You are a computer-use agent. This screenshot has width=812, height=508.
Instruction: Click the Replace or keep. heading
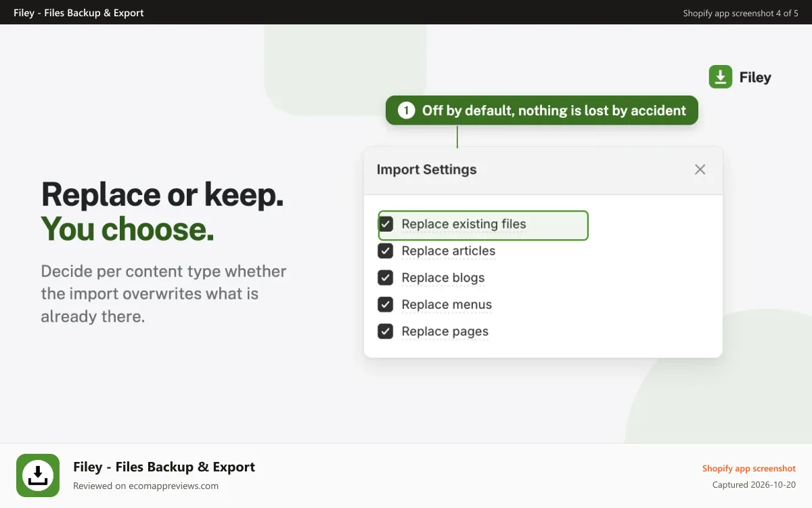pos(162,194)
